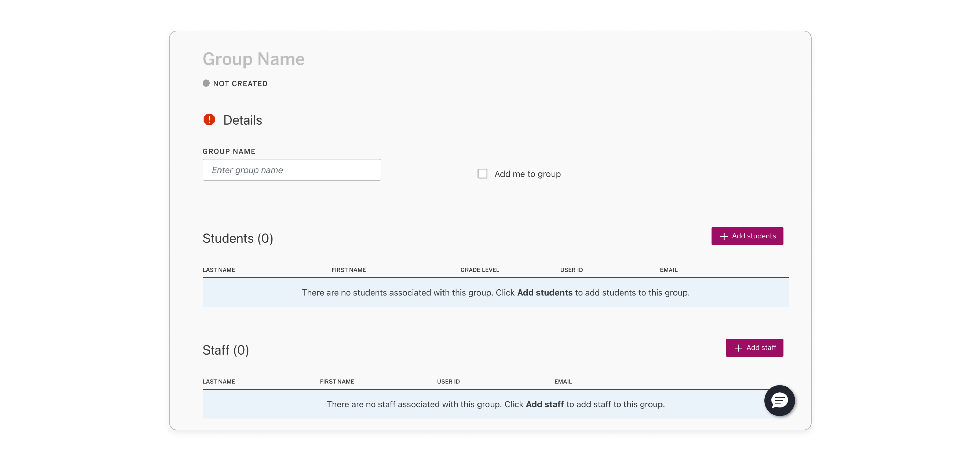Click the Staff table Email column header
The width and height of the screenshot is (980, 461).
[x=563, y=382]
